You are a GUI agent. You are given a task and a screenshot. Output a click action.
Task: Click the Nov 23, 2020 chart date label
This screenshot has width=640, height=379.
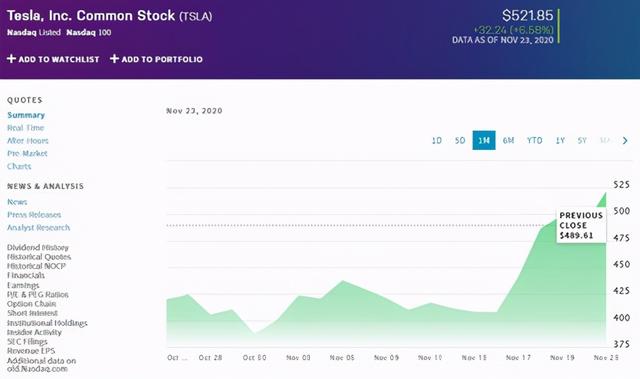click(194, 111)
